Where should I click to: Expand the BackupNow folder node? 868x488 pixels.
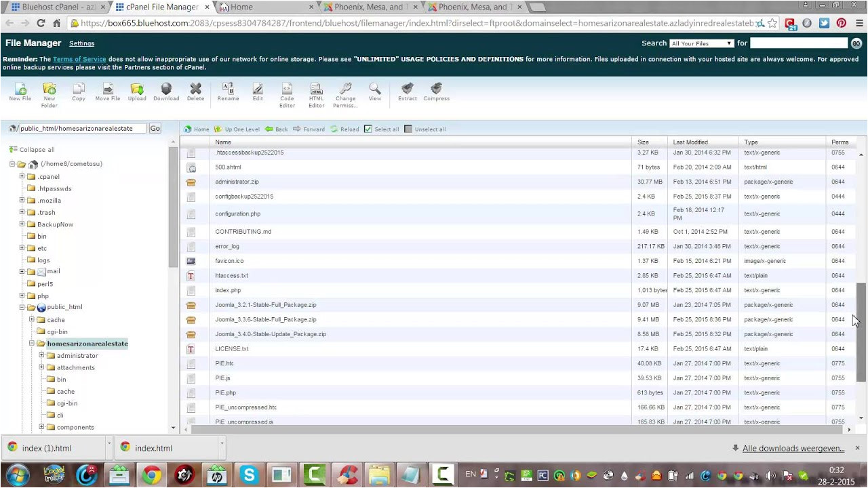pyautogui.click(x=22, y=224)
